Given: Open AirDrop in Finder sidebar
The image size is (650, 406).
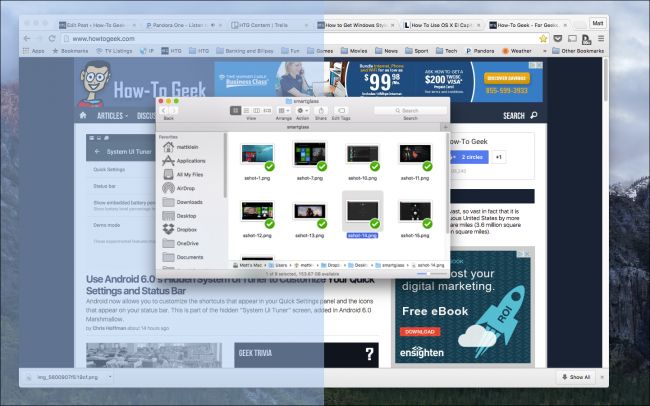Looking at the screenshot, I should [x=179, y=188].
